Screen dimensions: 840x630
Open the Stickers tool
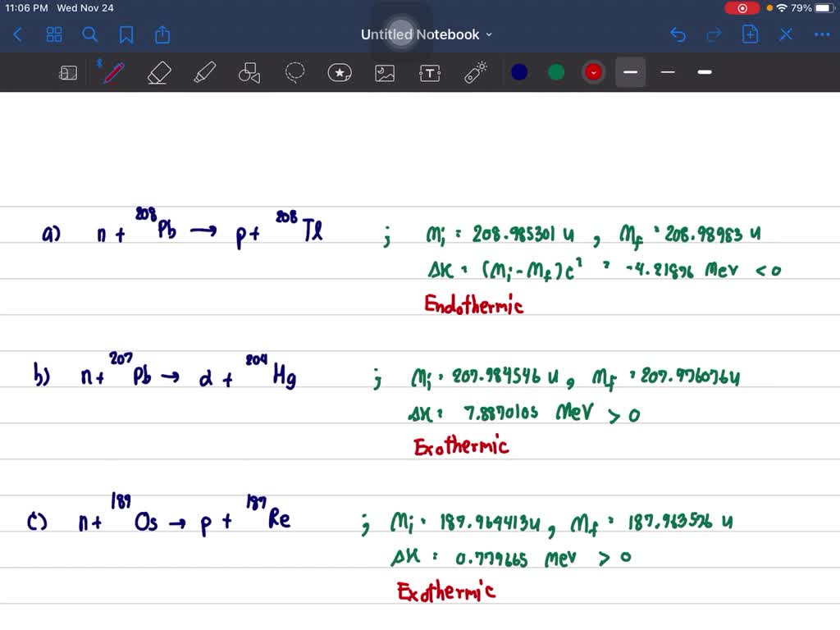340,72
